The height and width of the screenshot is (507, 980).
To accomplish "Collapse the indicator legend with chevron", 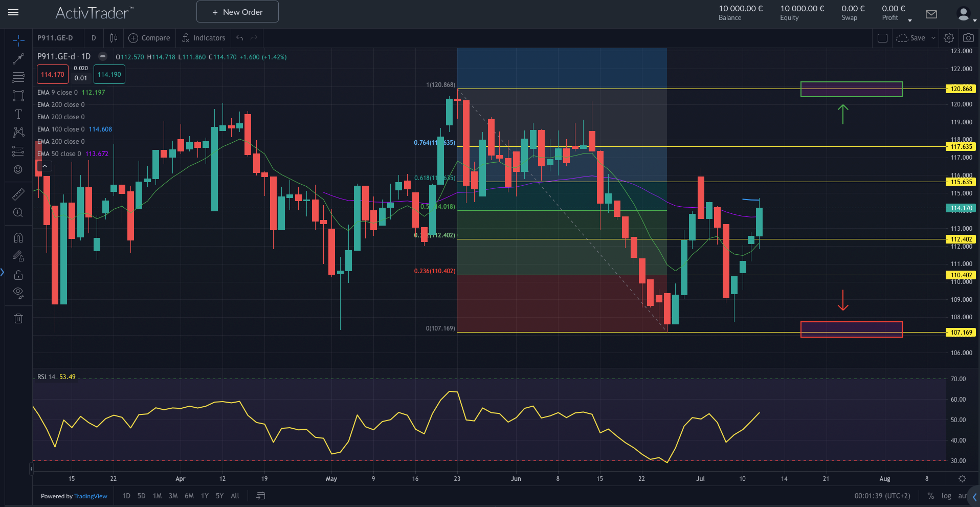I will 44,166.
